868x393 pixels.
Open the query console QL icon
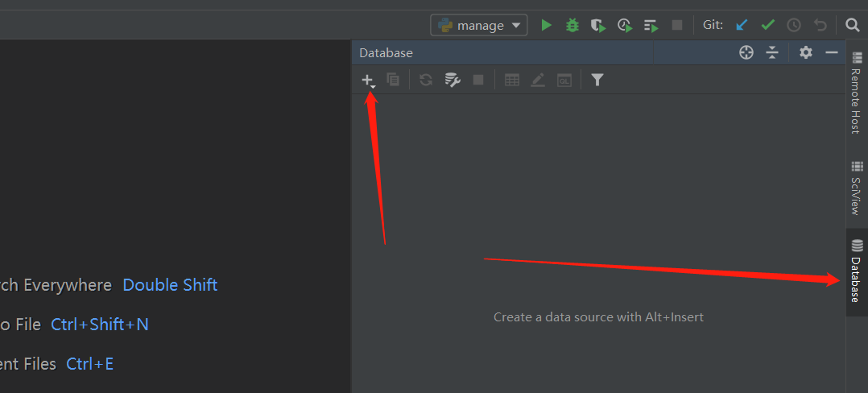pyautogui.click(x=564, y=80)
